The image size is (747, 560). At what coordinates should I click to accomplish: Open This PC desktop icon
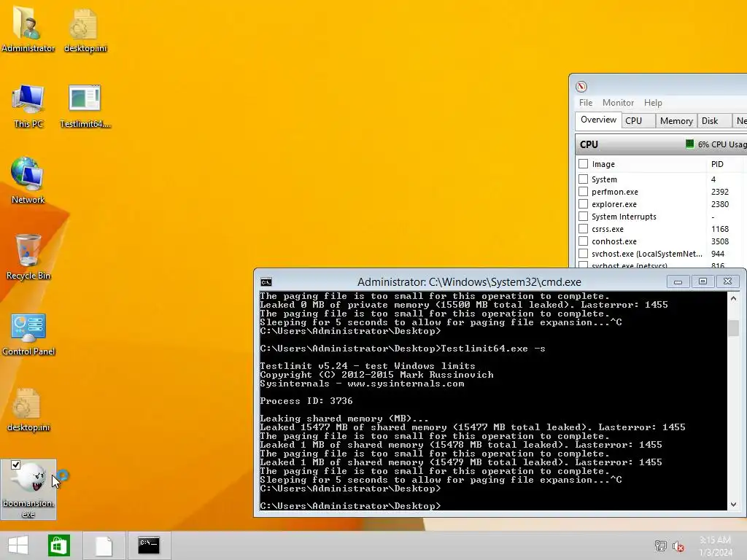click(28, 106)
